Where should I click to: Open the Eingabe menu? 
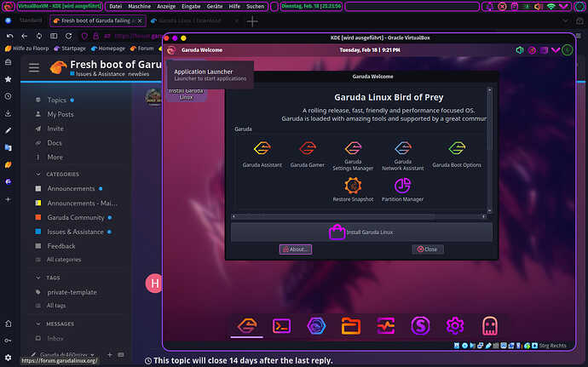click(191, 6)
